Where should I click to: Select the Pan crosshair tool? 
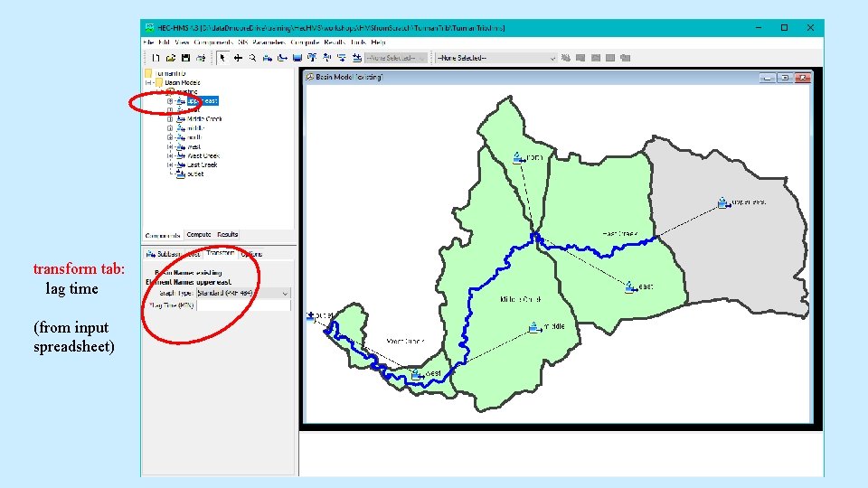pyautogui.click(x=238, y=58)
